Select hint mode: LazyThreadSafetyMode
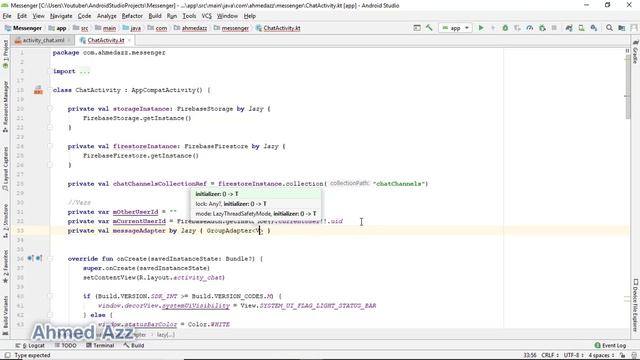The height and width of the screenshot is (360, 640). [256, 213]
